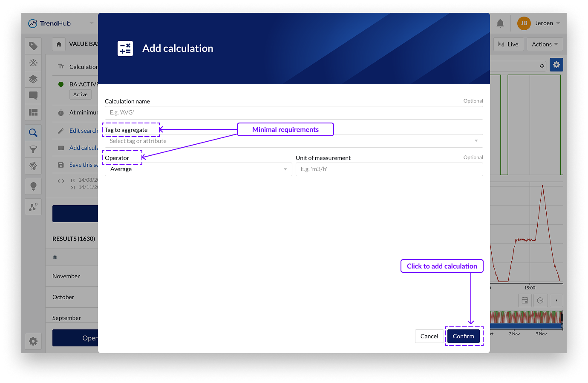The width and height of the screenshot is (588, 383).
Task: Open the filter funnel tool
Action: coord(33,149)
